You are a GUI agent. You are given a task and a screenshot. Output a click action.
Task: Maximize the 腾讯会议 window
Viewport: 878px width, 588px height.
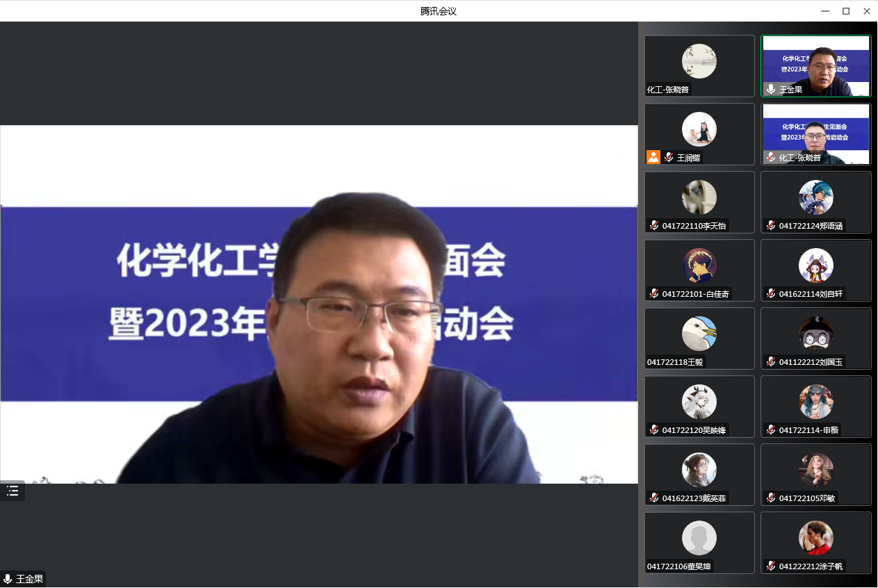click(x=846, y=11)
